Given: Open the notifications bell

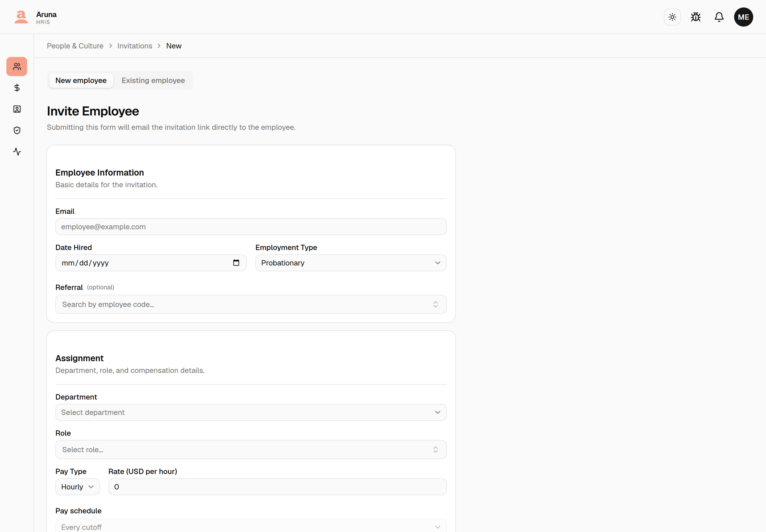Looking at the screenshot, I should [719, 17].
